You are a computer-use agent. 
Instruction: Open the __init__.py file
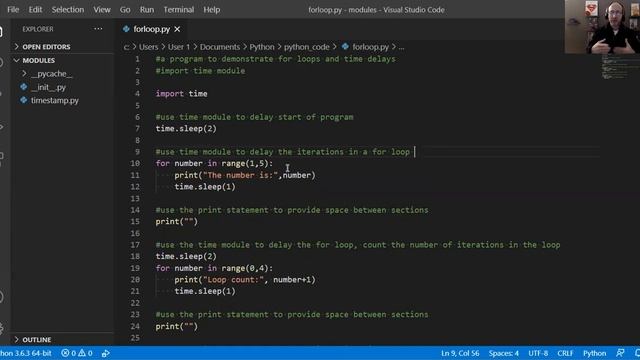48,87
